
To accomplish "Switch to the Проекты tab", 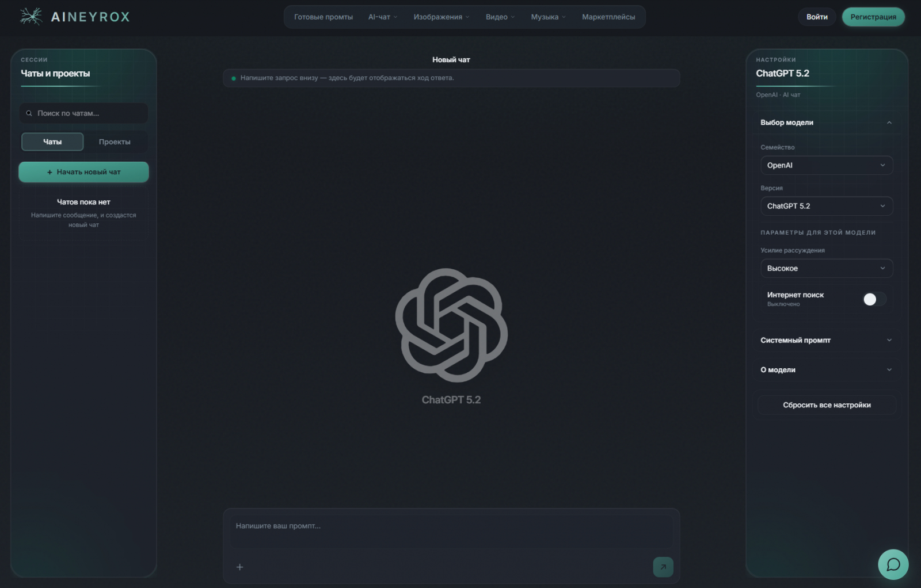I will pyautogui.click(x=115, y=142).
